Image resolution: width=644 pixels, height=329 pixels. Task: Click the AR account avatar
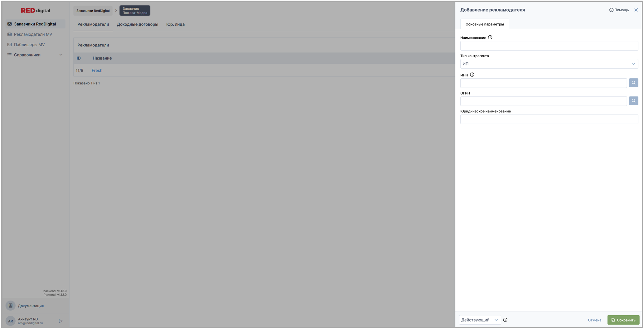(10, 321)
